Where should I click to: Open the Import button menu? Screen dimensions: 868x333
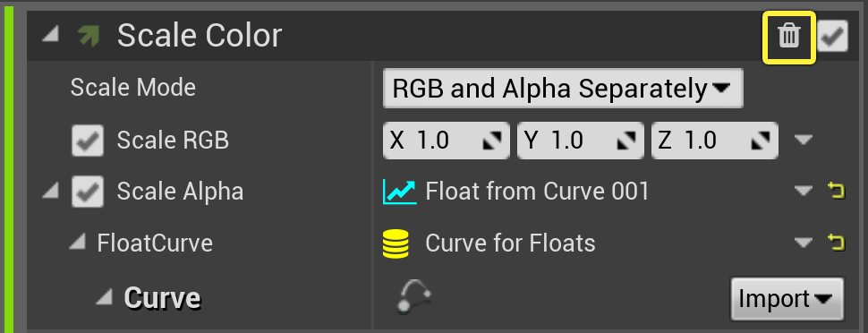click(787, 299)
